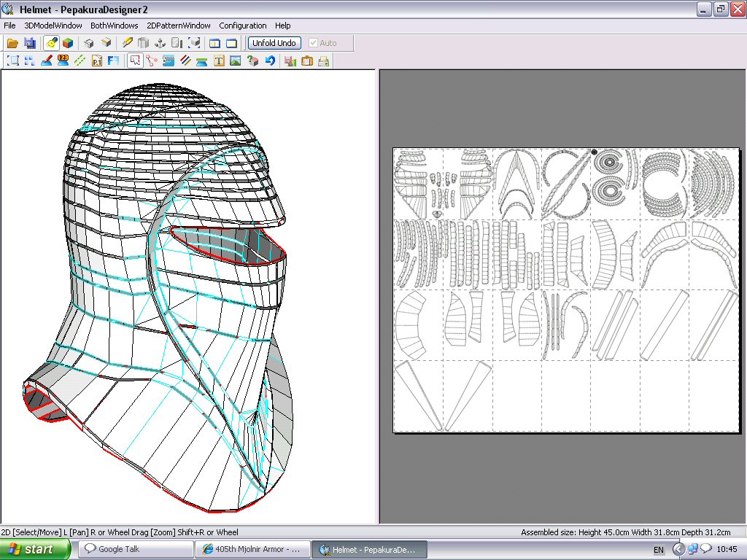Image resolution: width=747 pixels, height=560 pixels.
Task: Toggle the Auto checkbox
Action: tap(313, 43)
